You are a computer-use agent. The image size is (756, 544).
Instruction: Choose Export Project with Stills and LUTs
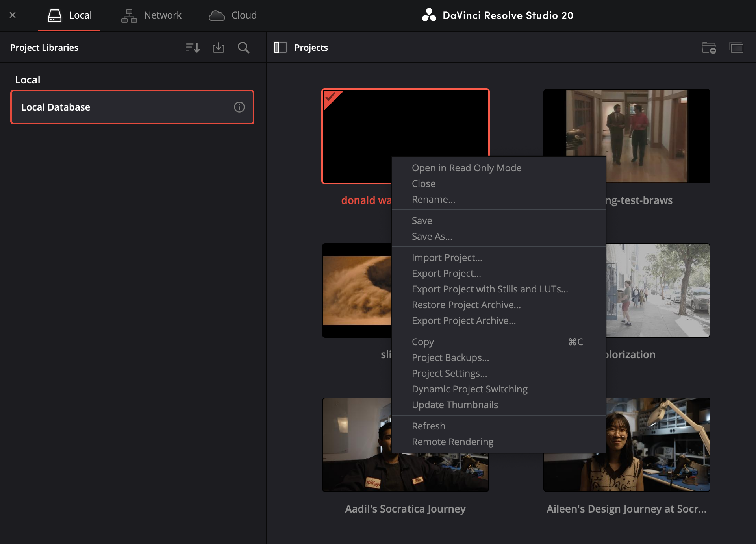[490, 289]
